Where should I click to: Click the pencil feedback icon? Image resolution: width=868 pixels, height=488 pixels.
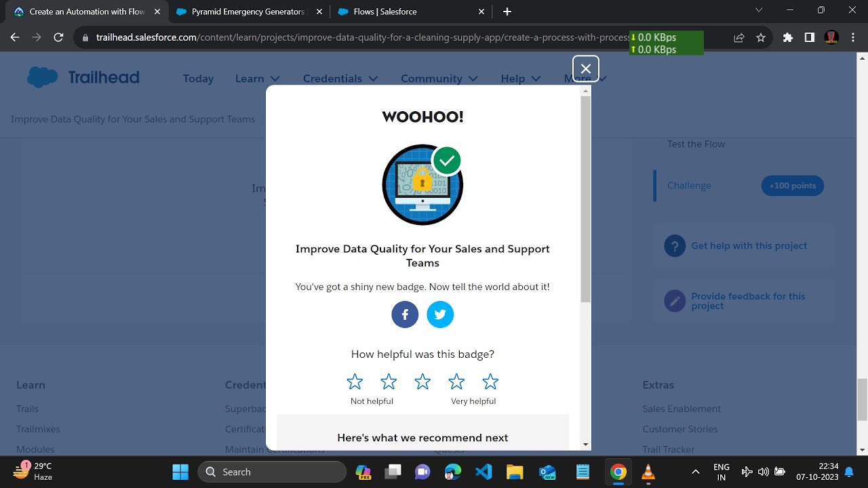675,301
